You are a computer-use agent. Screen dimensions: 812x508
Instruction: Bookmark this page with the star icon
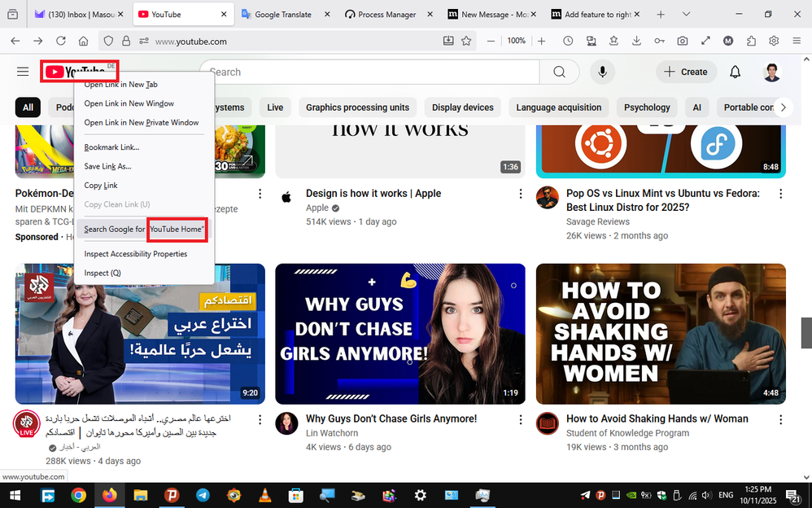[x=466, y=41]
